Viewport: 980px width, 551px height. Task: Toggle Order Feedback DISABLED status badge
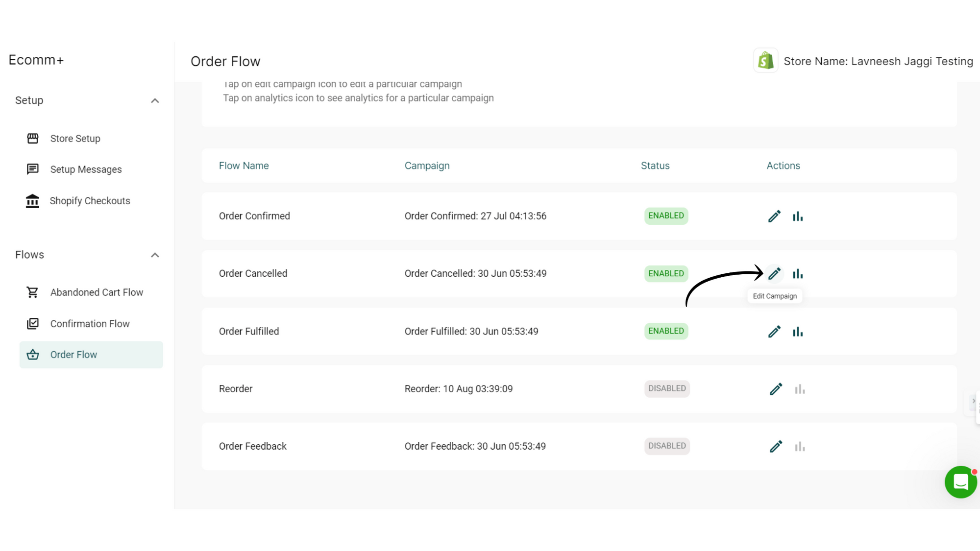tap(666, 446)
